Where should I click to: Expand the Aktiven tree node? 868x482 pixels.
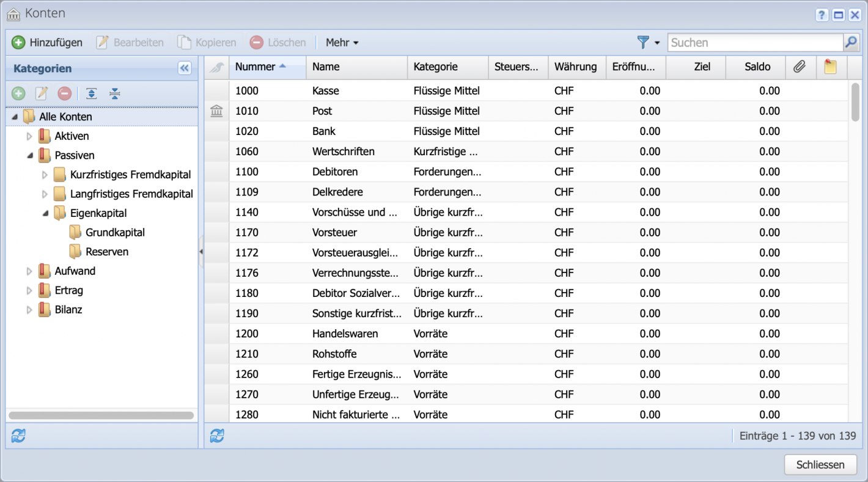click(29, 136)
